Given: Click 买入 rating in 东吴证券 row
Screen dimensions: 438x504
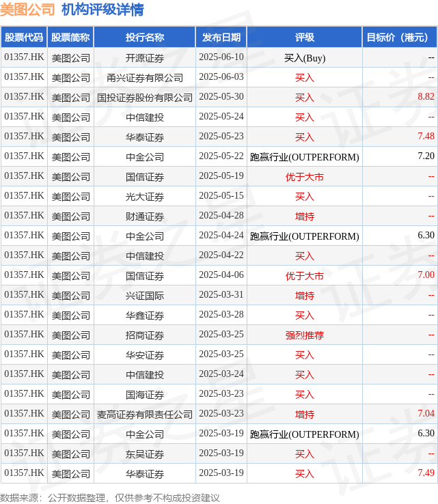Looking at the screenshot, I should tap(305, 454).
